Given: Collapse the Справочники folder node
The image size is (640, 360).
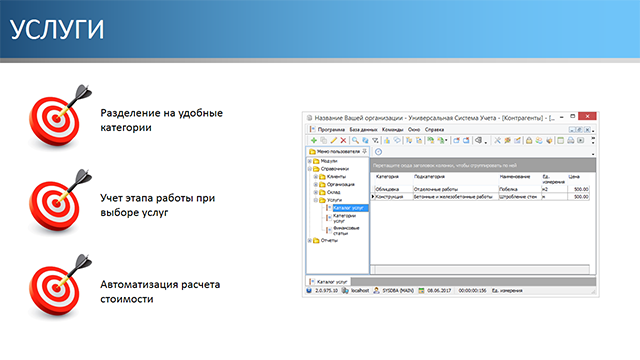Looking at the screenshot, I should pyautogui.click(x=309, y=169).
